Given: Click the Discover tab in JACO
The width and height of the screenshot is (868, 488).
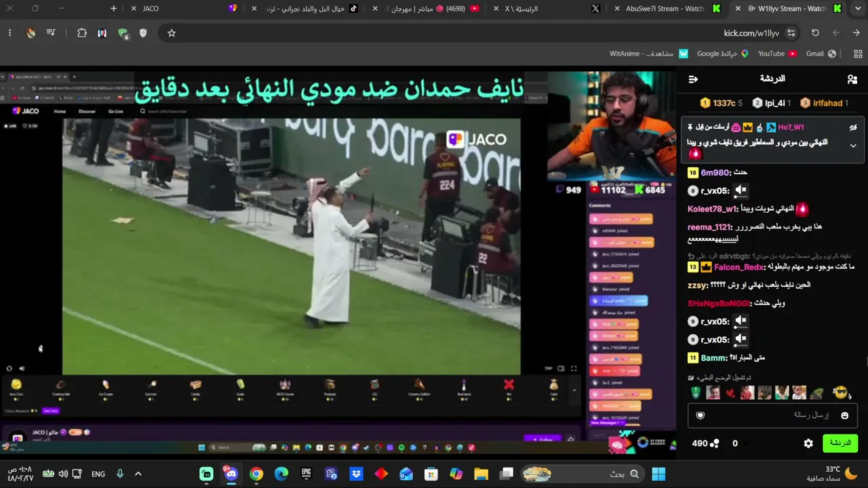Looking at the screenshot, I should (x=87, y=111).
